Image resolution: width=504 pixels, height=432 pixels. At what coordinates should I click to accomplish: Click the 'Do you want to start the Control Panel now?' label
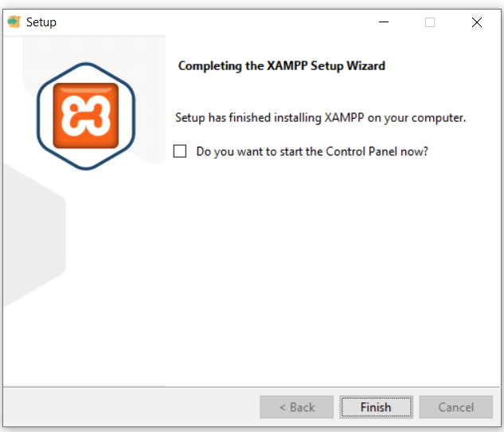(x=312, y=151)
